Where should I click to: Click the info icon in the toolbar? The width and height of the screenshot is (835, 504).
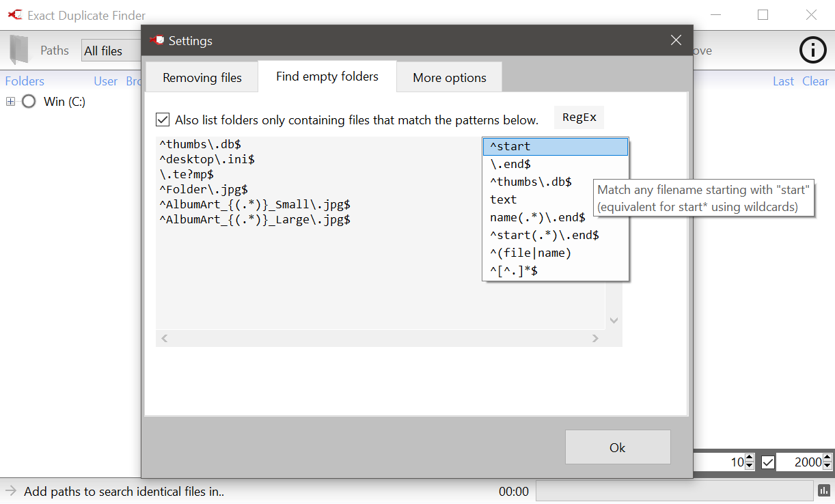click(813, 50)
